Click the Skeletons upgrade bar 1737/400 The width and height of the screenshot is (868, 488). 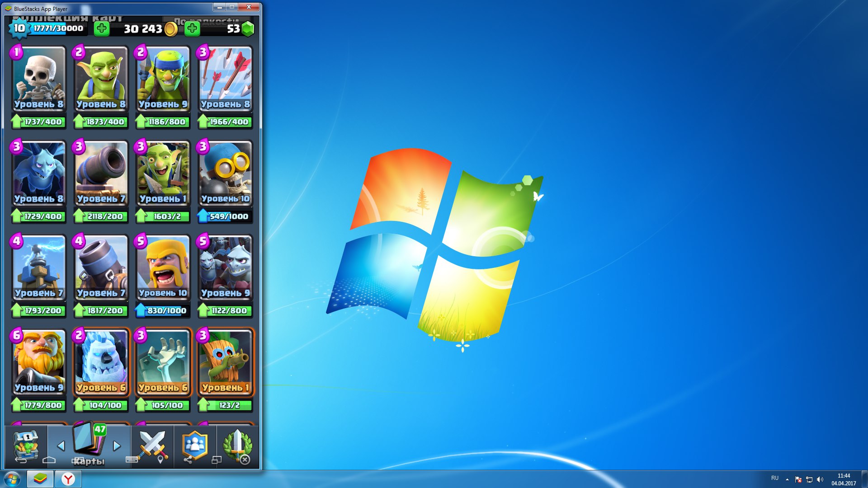coord(39,122)
